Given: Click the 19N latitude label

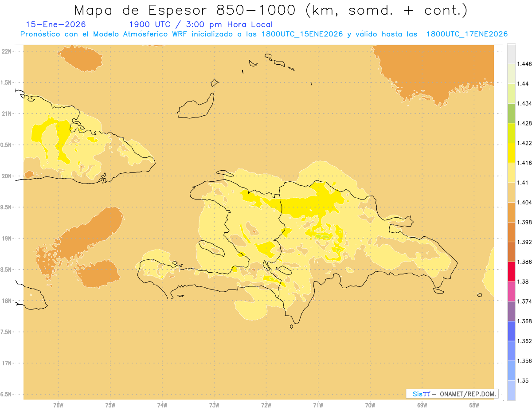Looking at the screenshot, I should pos(6,239).
